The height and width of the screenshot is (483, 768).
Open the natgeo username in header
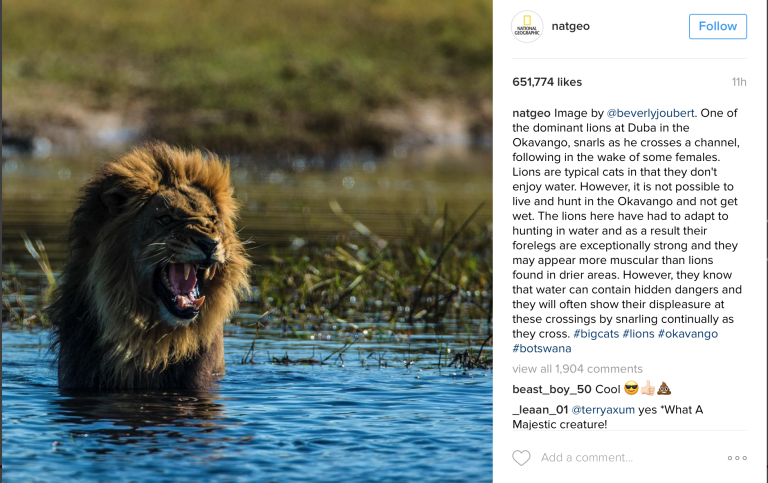click(571, 26)
